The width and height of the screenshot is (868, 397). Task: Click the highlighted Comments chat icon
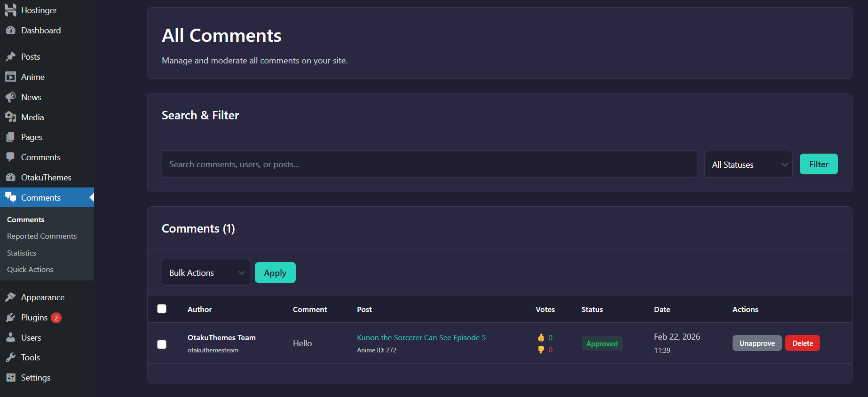click(11, 198)
